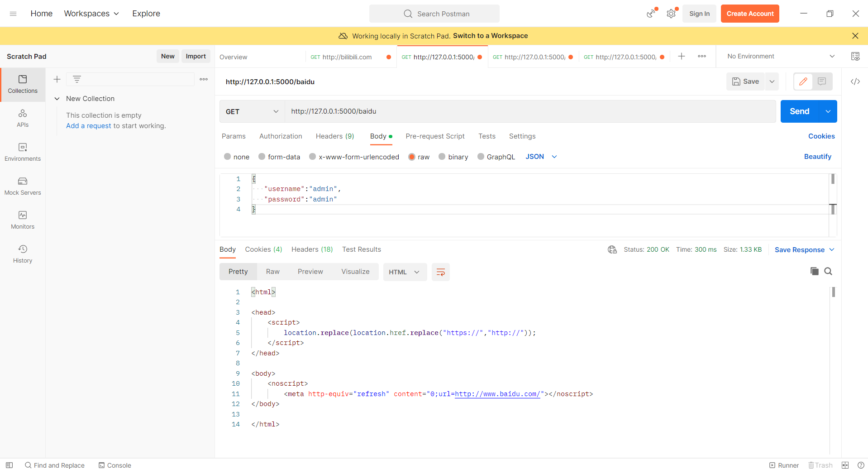Collapse the New Collection tree item
The height and width of the screenshot is (469, 868).
pos(57,99)
